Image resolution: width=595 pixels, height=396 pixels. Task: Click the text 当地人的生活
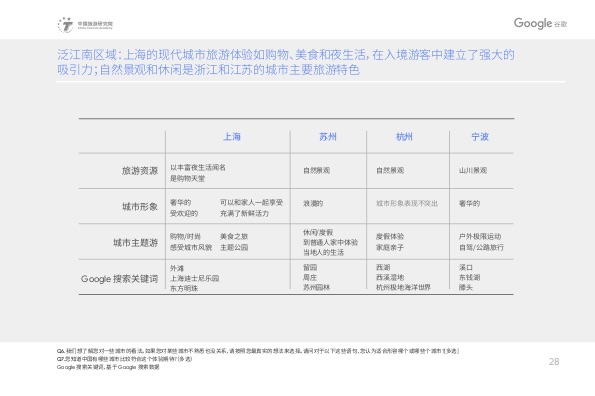(x=323, y=253)
